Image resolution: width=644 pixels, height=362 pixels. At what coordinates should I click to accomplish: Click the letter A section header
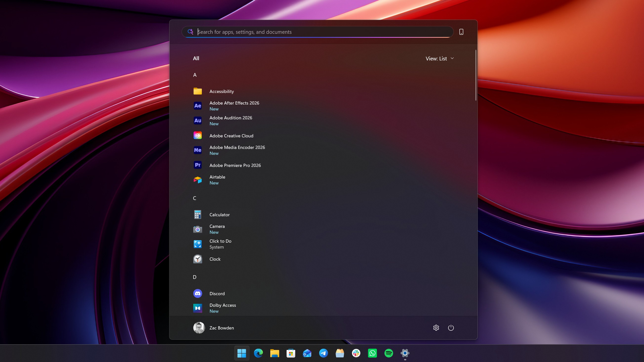coord(195,75)
